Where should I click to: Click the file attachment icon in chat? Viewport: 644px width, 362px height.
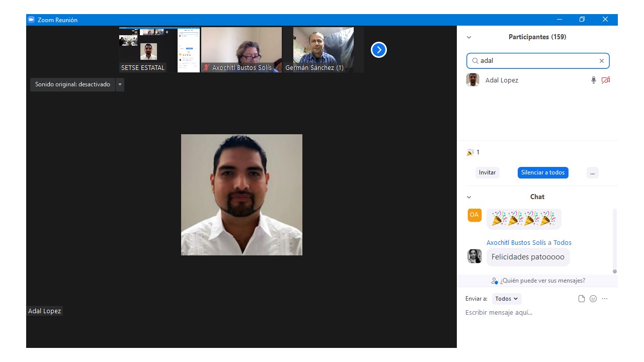[x=582, y=299]
